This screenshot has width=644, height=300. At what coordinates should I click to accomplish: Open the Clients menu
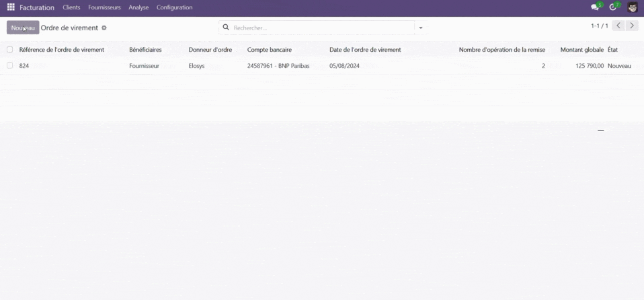[x=71, y=7]
